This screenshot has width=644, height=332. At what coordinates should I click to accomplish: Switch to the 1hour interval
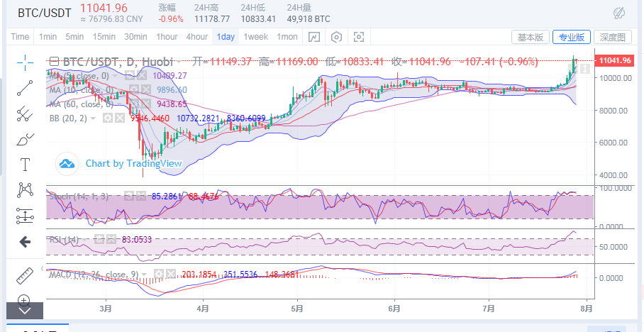167,37
